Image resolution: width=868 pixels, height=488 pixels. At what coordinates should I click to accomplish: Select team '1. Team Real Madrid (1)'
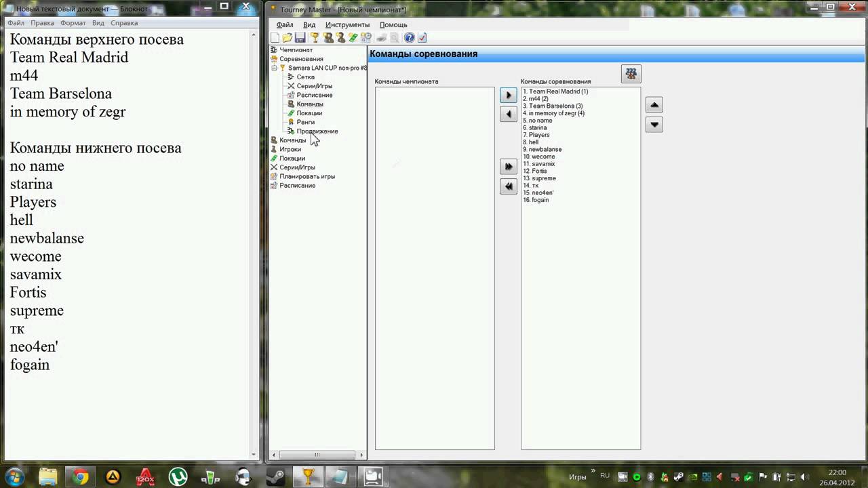point(555,91)
